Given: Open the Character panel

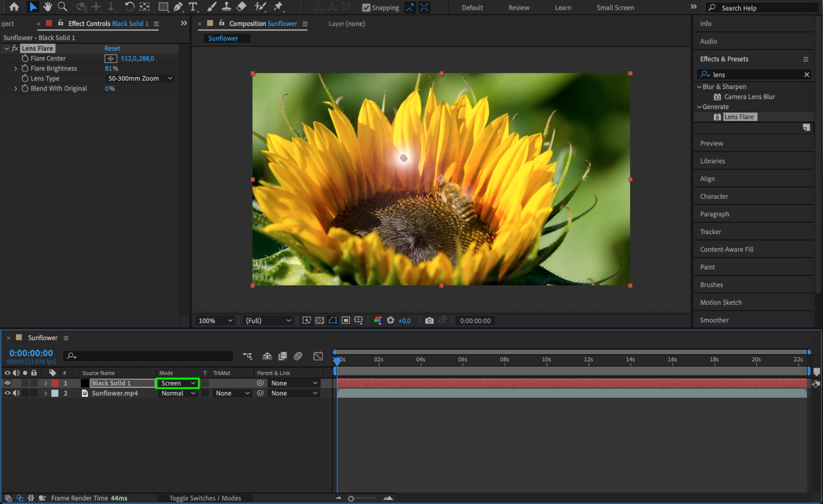Looking at the screenshot, I should tap(714, 196).
